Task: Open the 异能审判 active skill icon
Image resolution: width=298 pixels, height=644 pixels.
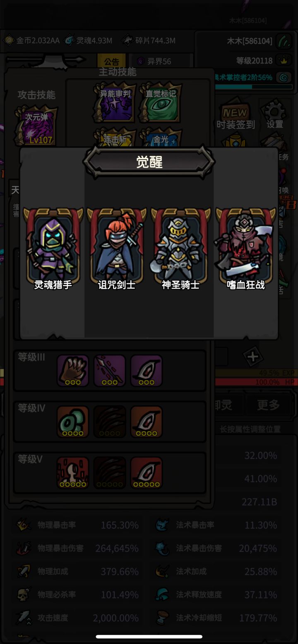Action: pos(115,103)
